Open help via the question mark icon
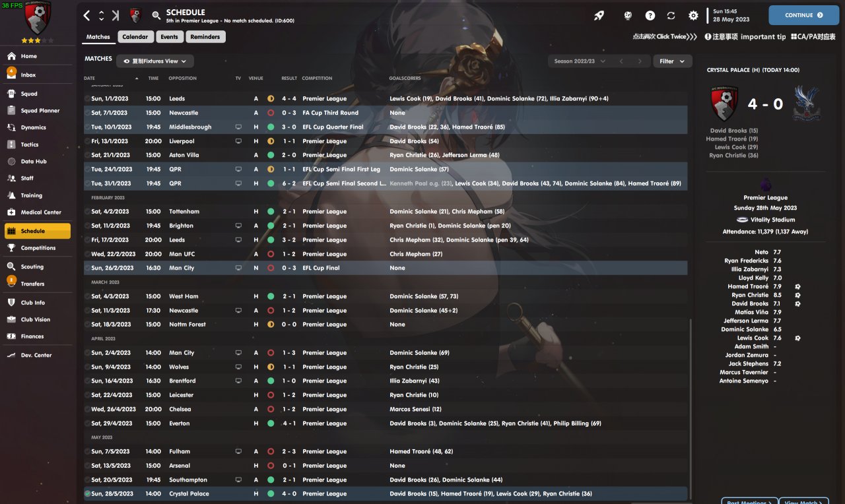Image resolution: width=845 pixels, height=504 pixels. coord(650,15)
